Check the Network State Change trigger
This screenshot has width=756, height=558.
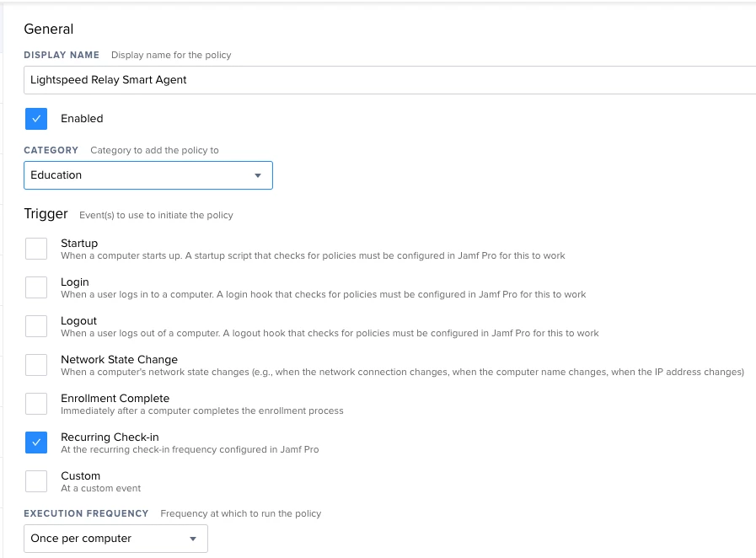click(36, 365)
